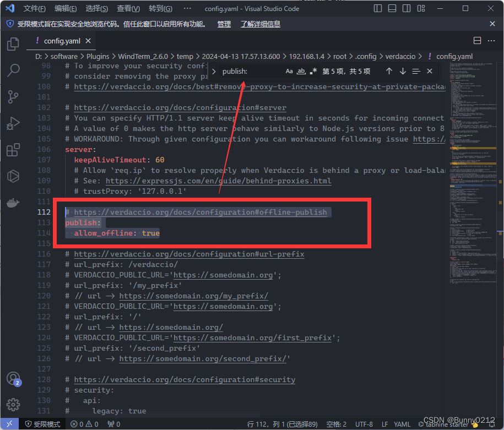Click the 受限模式 status bar button
504x430 pixels.
[42, 424]
